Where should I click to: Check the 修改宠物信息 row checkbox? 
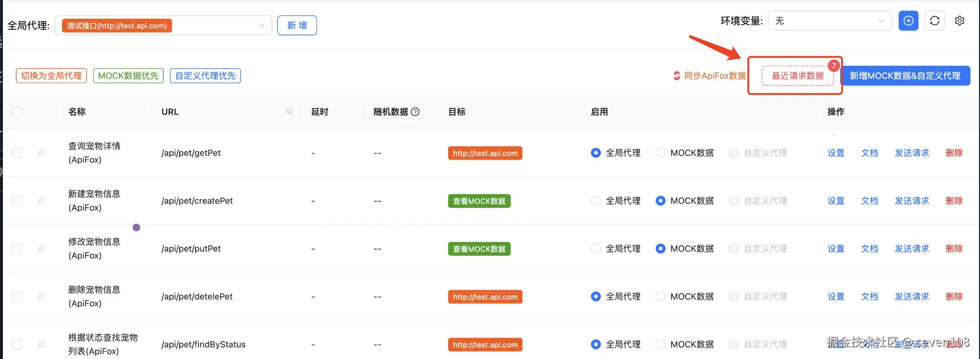[17, 249]
